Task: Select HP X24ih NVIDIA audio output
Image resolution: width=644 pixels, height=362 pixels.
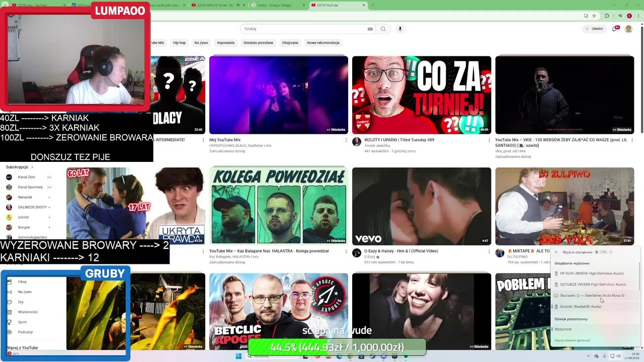Action: tap(595, 274)
